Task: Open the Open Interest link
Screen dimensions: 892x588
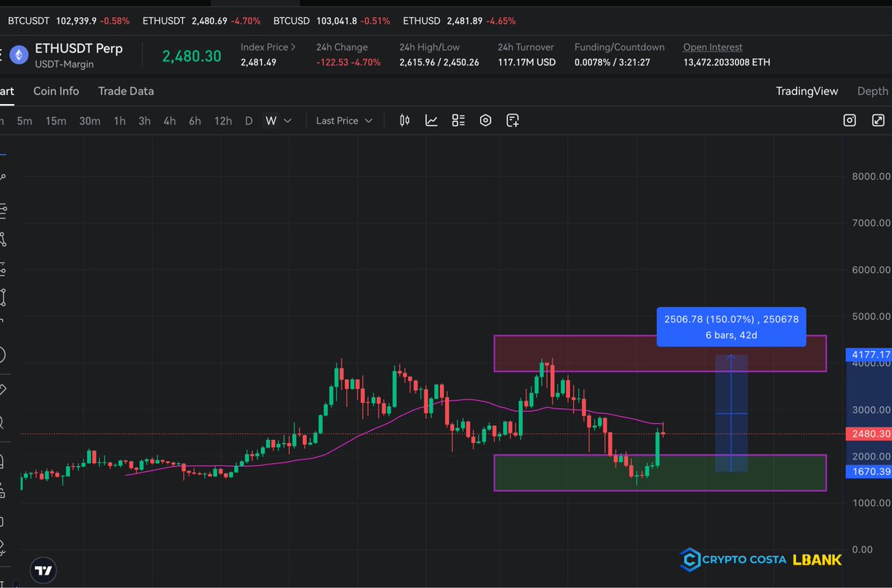Action: point(712,47)
